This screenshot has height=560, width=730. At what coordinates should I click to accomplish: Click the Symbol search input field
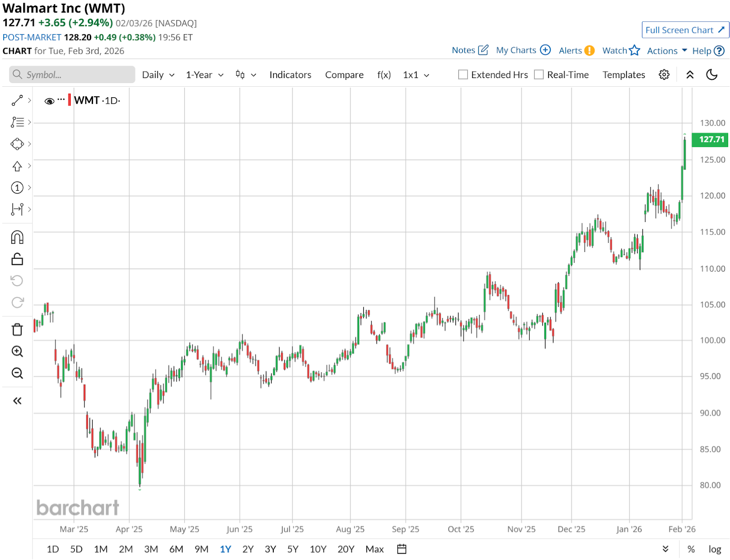click(72, 75)
